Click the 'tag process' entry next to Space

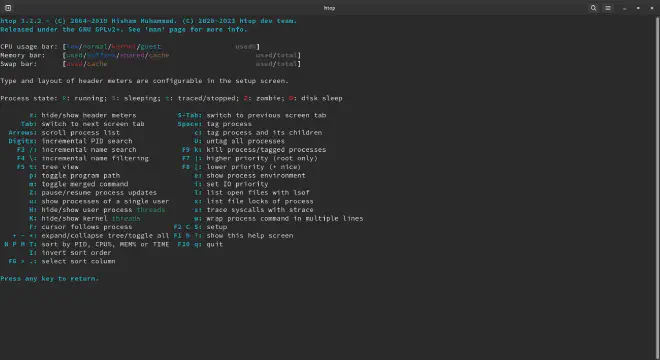pyautogui.click(x=229, y=124)
